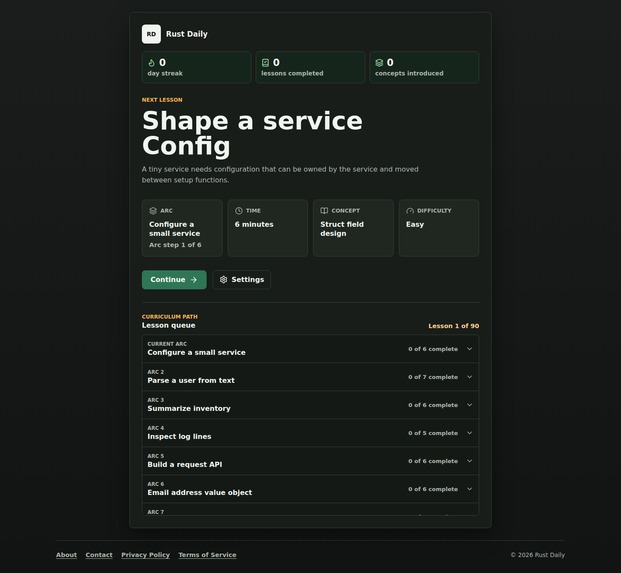Click the Arc card layers icon
This screenshot has height=573, width=621.
pos(153,211)
